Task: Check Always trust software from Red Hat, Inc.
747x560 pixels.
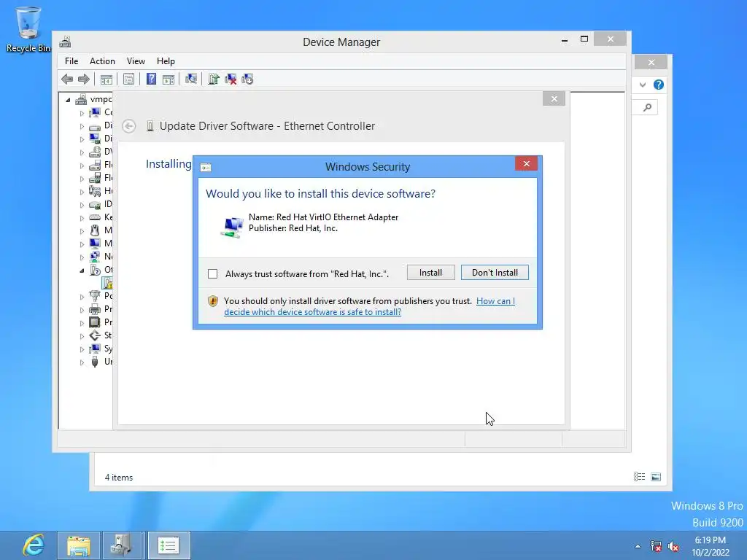Action: coord(212,274)
